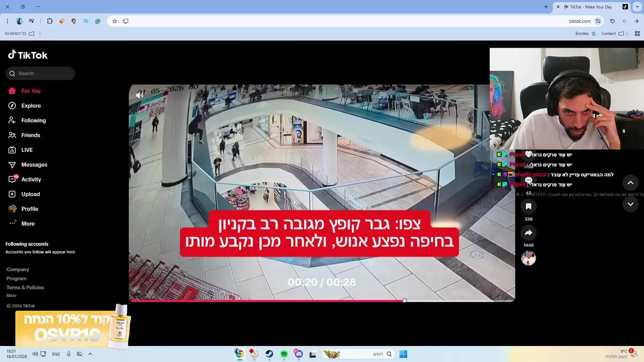This screenshot has height=362, width=644.
Task: Navigate forward with the grayed arrow
Action: coord(624,21)
